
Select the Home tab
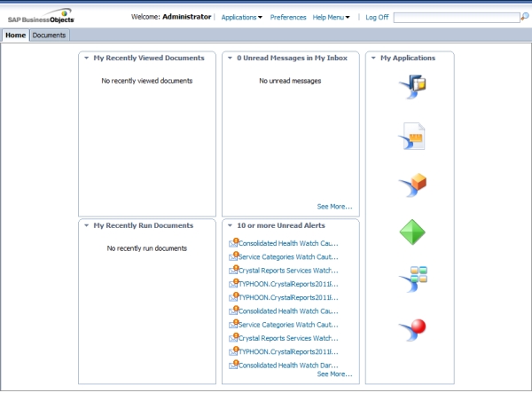[x=15, y=35]
